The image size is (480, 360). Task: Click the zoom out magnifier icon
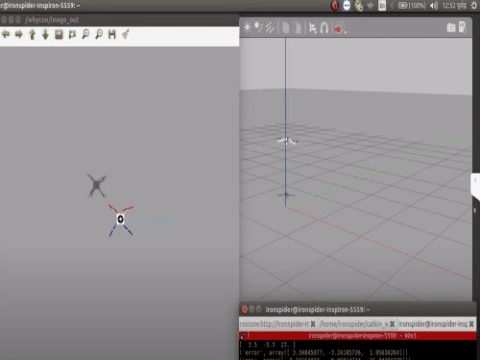coord(99,34)
